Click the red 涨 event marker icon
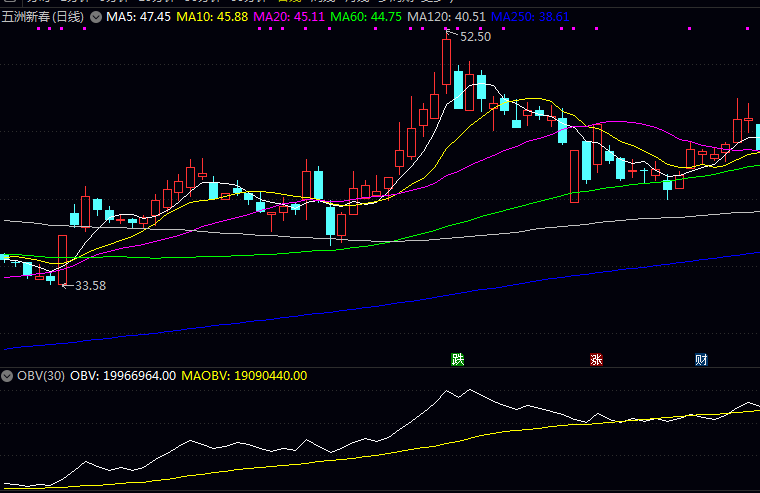Screen dimensions: 760x493 (597, 359)
